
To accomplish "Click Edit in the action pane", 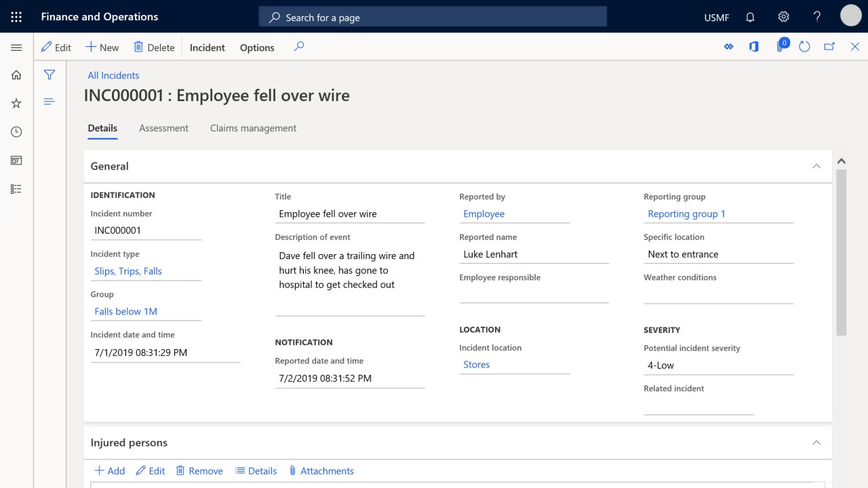I will click(56, 47).
